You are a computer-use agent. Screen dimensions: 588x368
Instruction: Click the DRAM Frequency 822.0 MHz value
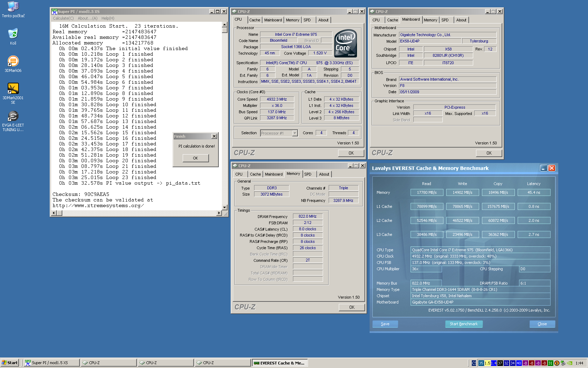coord(307,216)
